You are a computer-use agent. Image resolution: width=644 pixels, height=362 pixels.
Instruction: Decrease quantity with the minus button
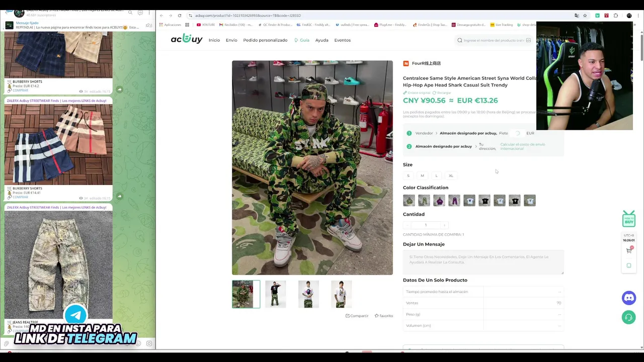[407, 225]
